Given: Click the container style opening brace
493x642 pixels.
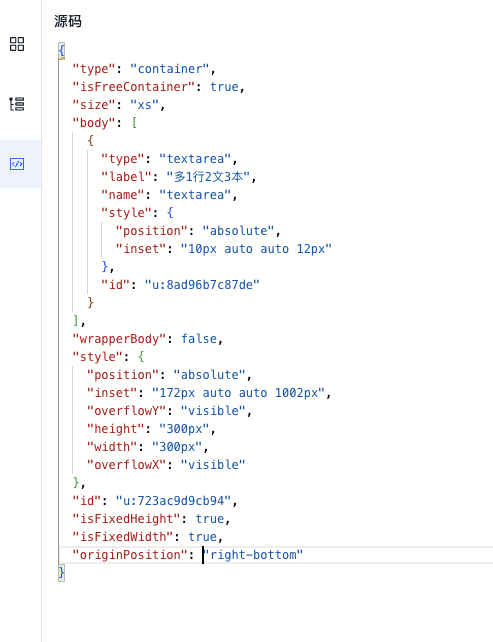Looking at the screenshot, I should pos(141,357).
